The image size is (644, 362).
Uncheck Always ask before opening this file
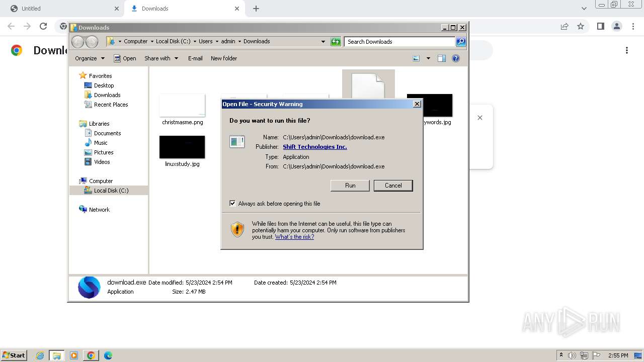tap(232, 204)
